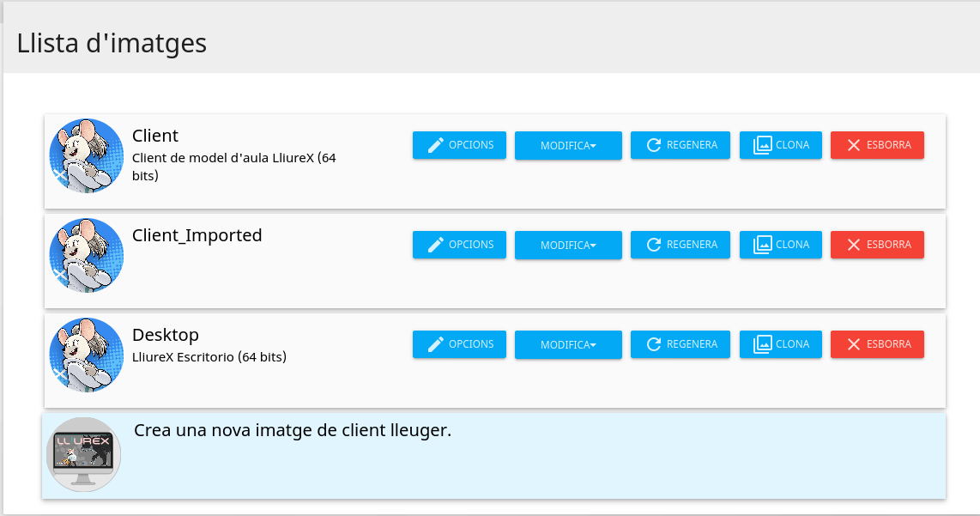Click X icon in Desktop row Esborra
This screenshot has width=980, height=516.
coord(854,344)
